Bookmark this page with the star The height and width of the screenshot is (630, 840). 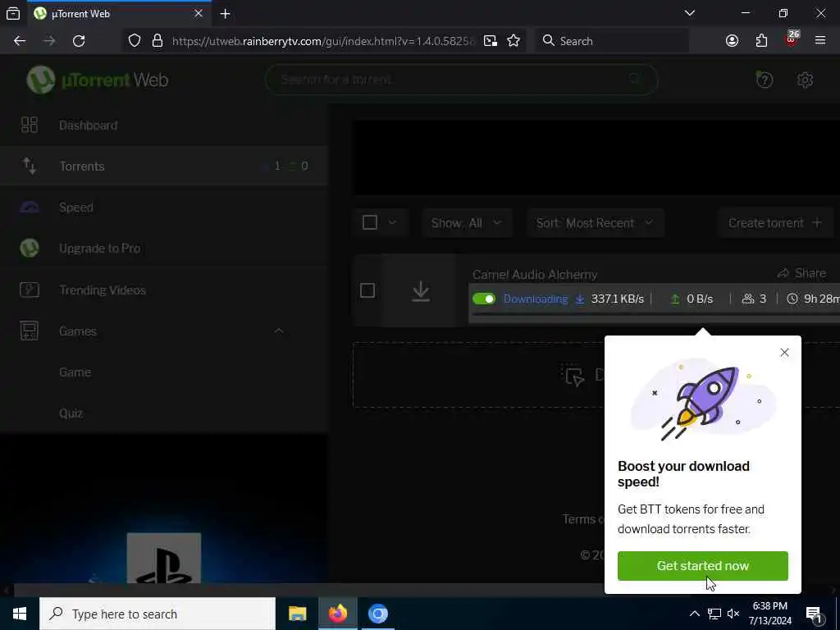click(514, 41)
